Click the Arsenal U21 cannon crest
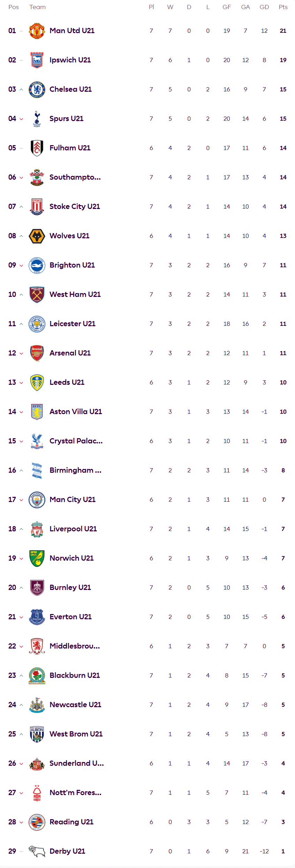 click(x=37, y=353)
